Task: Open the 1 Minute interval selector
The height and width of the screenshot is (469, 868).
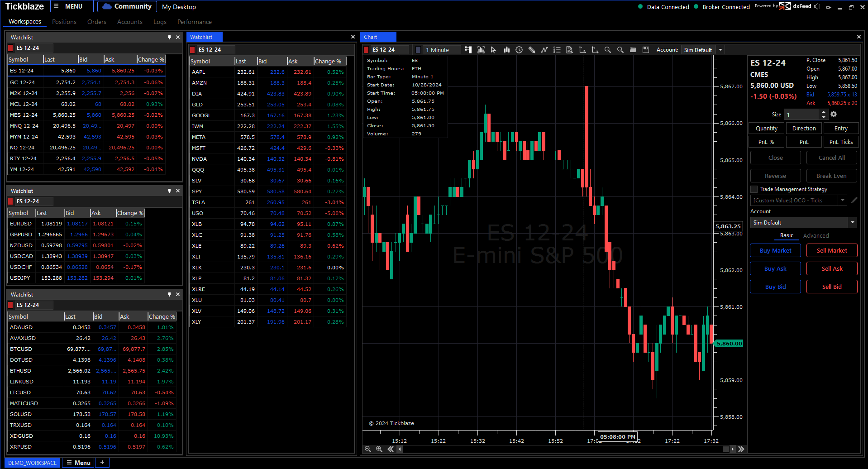Action: (442, 50)
